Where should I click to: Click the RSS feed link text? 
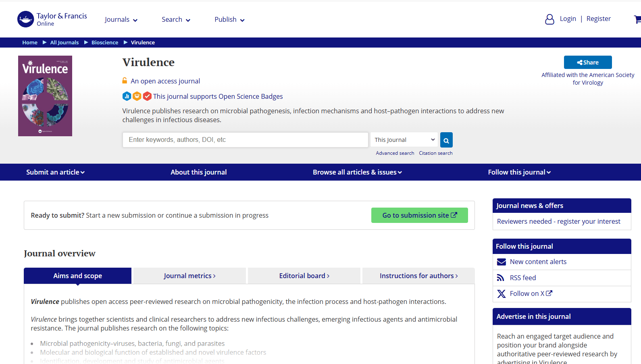pyautogui.click(x=523, y=278)
